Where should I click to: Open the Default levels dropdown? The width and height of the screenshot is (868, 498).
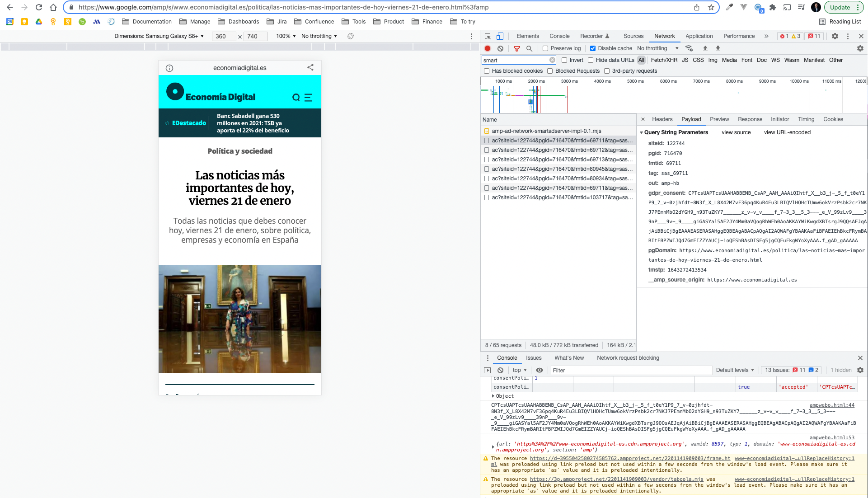point(735,370)
